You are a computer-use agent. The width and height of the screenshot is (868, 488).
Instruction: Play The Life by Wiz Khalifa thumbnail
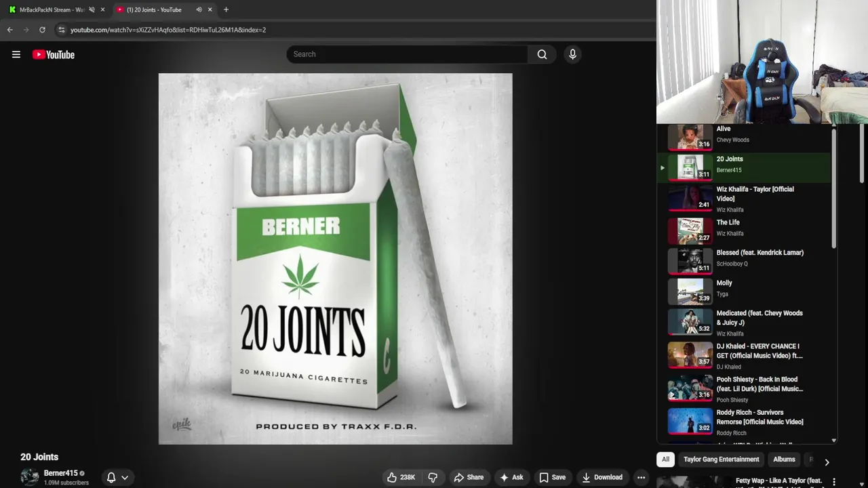click(690, 231)
